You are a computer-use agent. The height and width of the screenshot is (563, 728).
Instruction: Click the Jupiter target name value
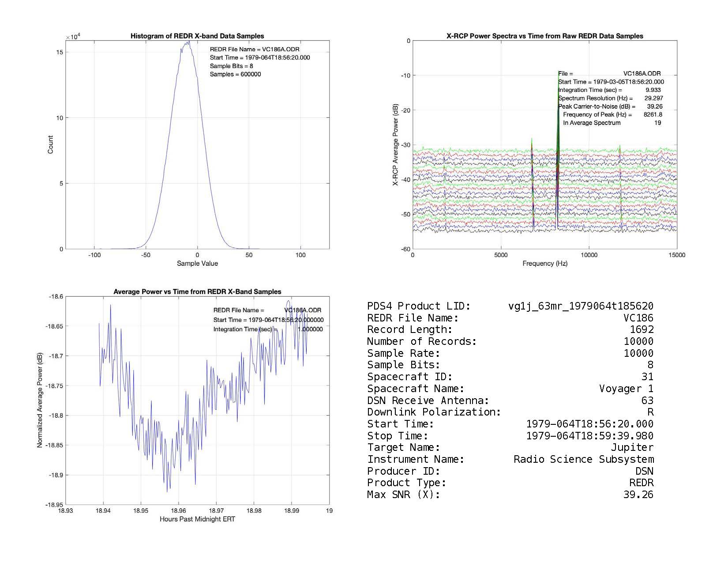pos(632,447)
